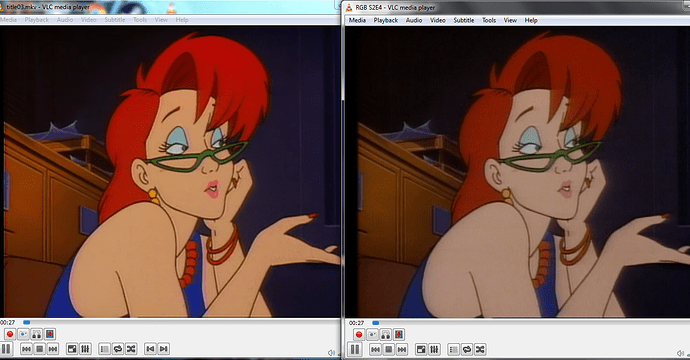Image resolution: width=690 pixels, height=360 pixels.
Task: Skip to previous media in RGB S2E4 window
Action: [x=375, y=349]
